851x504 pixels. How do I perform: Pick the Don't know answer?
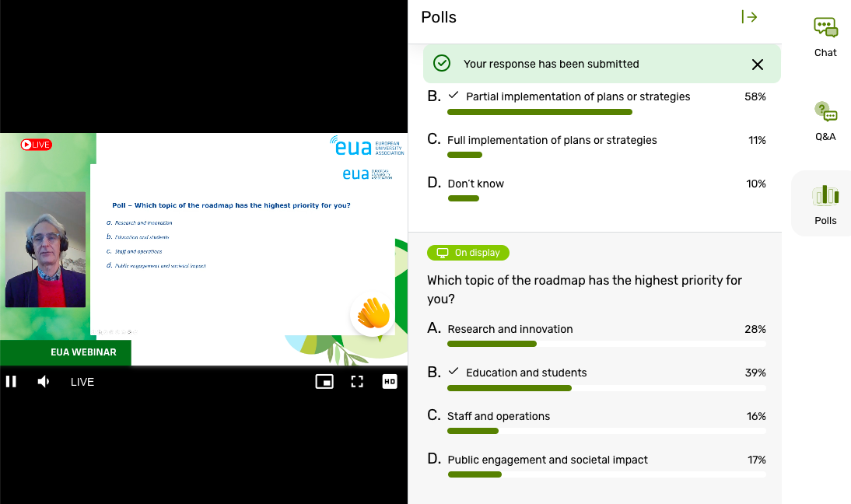[597, 188]
